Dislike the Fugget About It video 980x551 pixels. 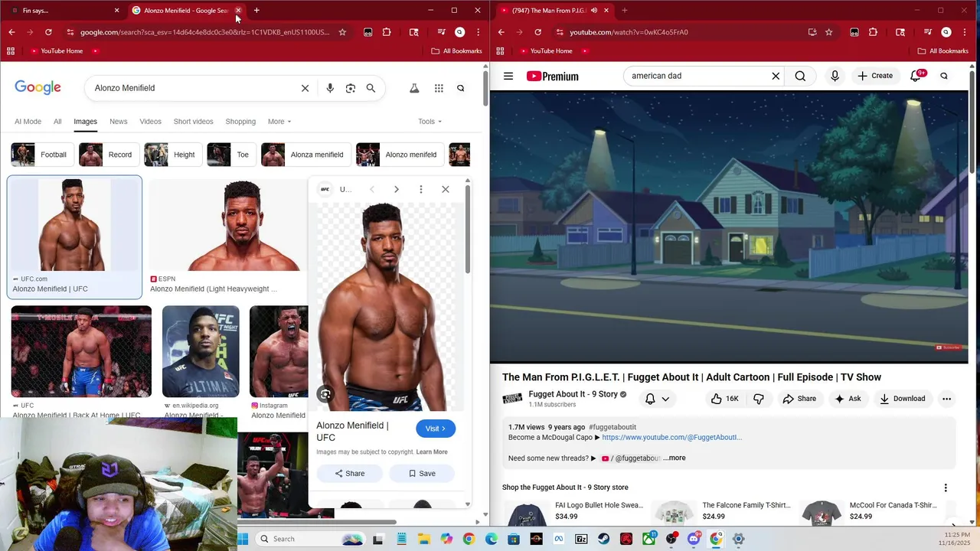pyautogui.click(x=759, y=399)
